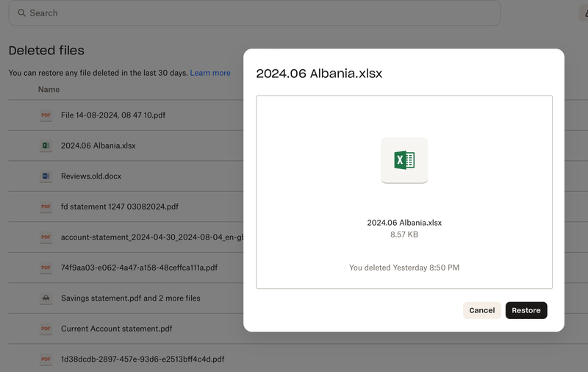Viewport: 588px width, 372px height.
Task: Click the PDF icon beside the 1d38dcdb file
Action: (46, 360)
